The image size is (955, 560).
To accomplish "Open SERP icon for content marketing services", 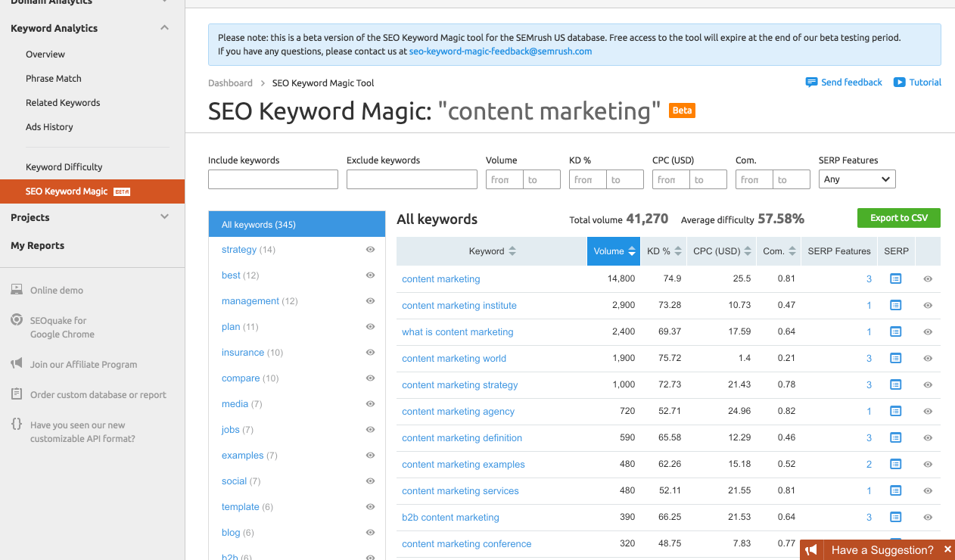I will point(896,490).
